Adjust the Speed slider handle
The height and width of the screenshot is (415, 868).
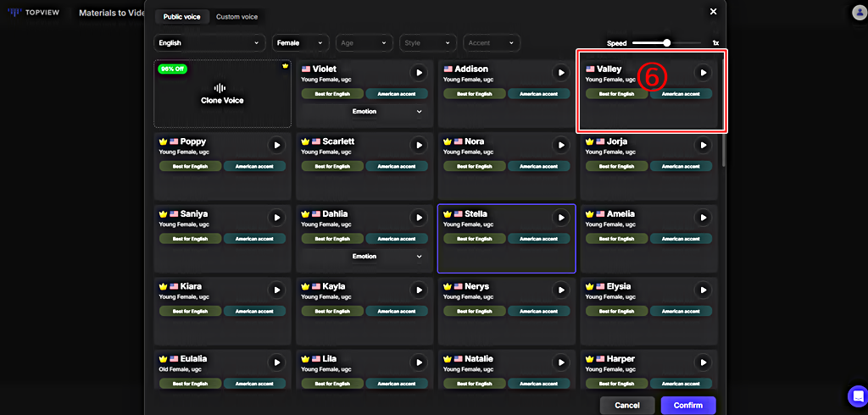point(666,42)
